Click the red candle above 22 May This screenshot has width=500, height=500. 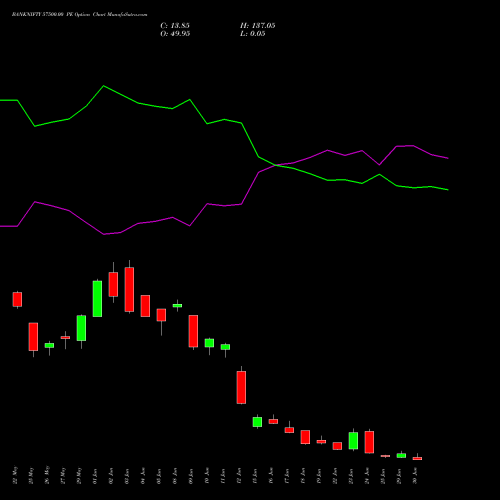click(17, 299)
